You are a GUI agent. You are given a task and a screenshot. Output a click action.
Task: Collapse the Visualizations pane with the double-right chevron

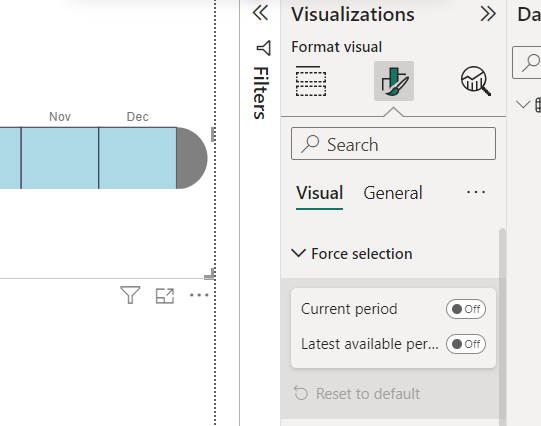488,14
